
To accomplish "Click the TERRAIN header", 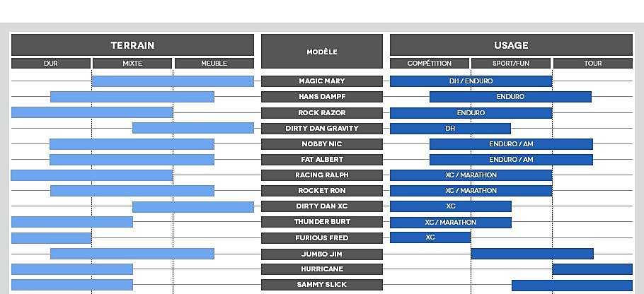I will coord(132,45).
